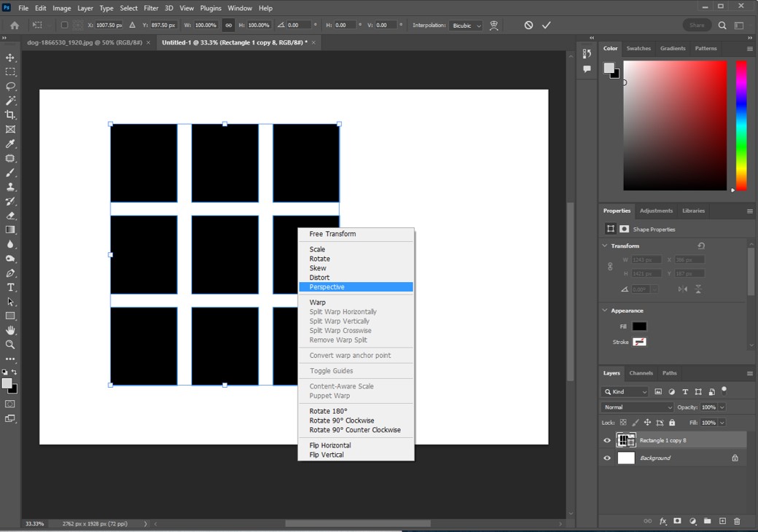Screen dimensions: 758x532
Task: Click the Stroke color swatch
Action: coord(639,342)
